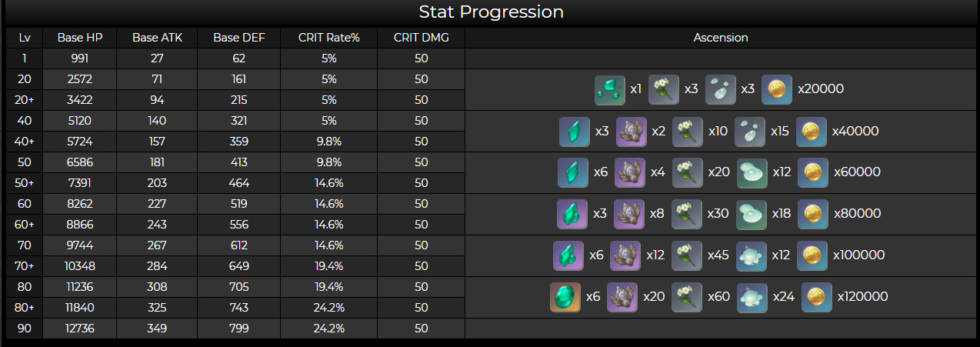The width and height of the screenshot is (980, 347).
Task: Select the flower icon marked x45
Action: [x=687, y=255]
